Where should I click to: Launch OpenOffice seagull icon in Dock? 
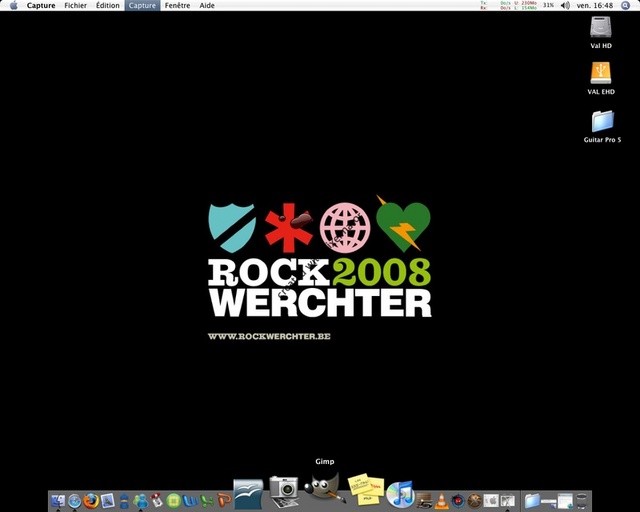click(248, 494)
